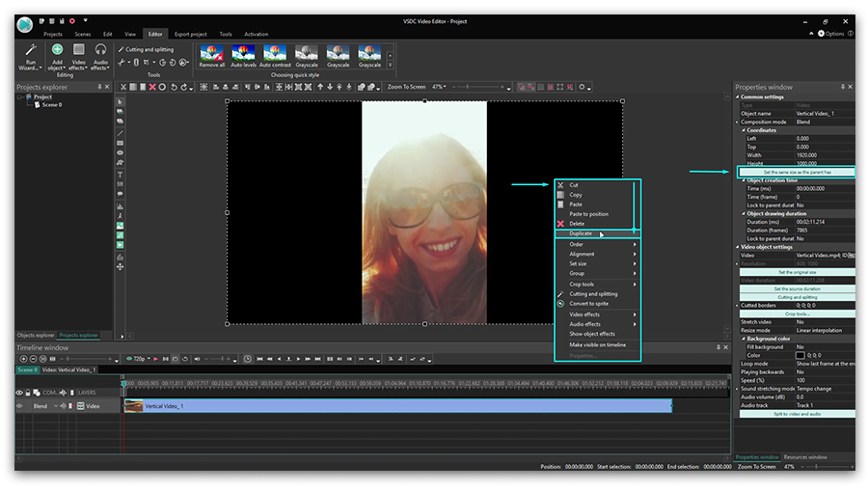Click Set the original size button

point(798,272)
